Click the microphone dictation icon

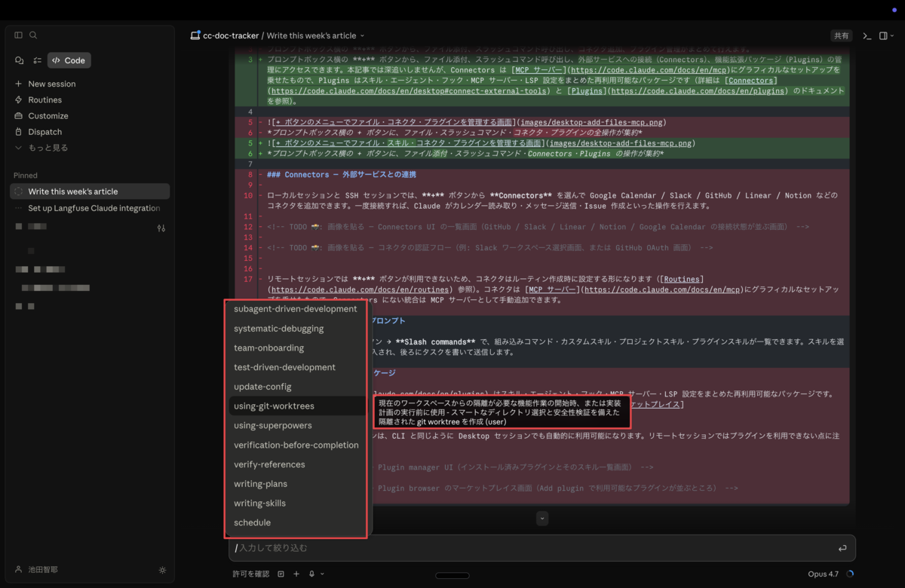(x=311, y=574)
